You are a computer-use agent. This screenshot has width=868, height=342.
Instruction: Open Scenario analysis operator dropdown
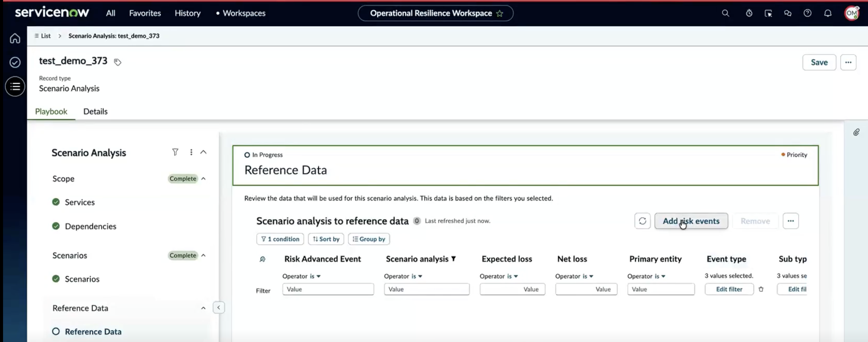coord(417,276)
